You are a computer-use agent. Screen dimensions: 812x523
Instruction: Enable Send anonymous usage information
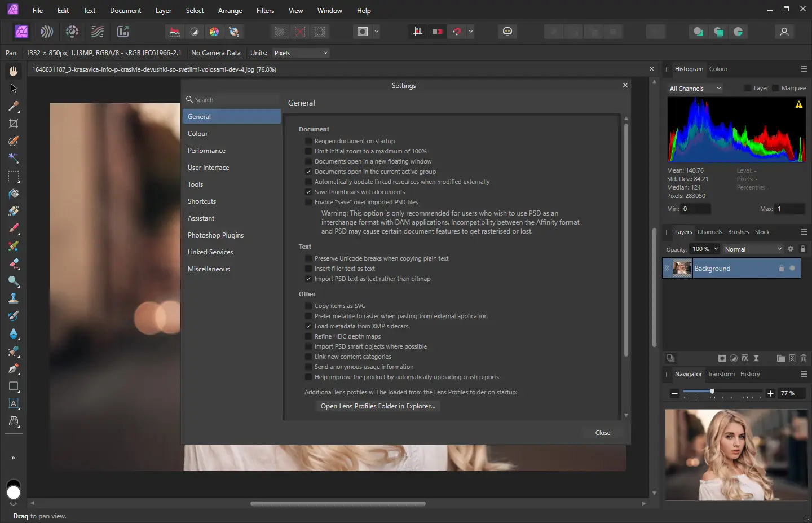308,367
